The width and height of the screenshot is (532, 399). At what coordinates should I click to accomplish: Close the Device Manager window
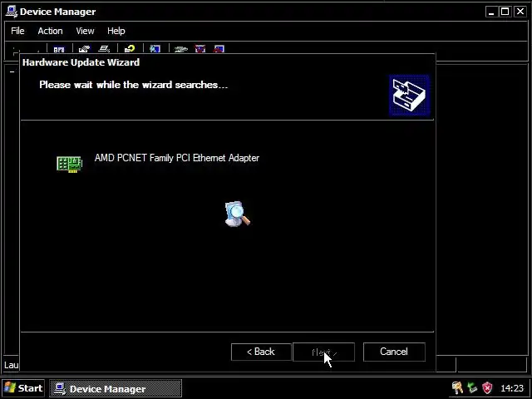point(520,12)
